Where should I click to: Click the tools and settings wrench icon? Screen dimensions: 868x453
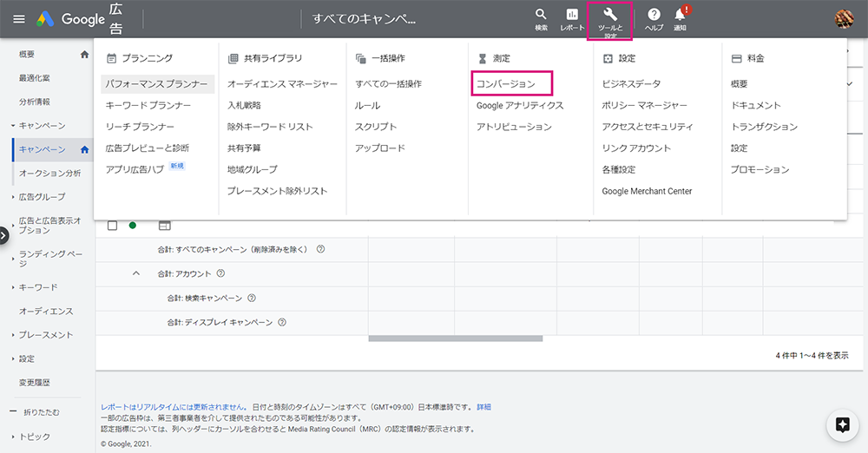[610, 15]
